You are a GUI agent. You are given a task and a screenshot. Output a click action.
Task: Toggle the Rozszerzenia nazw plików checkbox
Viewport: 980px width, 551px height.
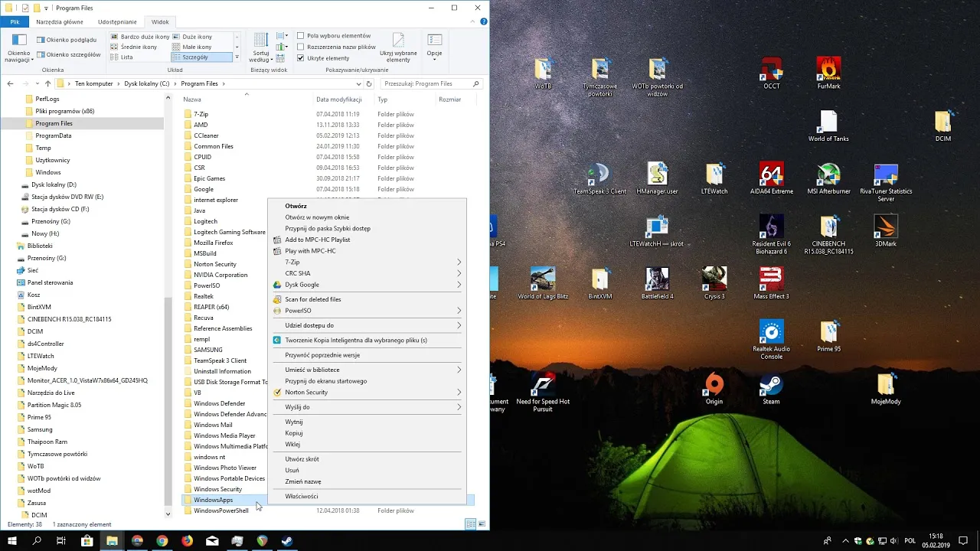[301, 47]
